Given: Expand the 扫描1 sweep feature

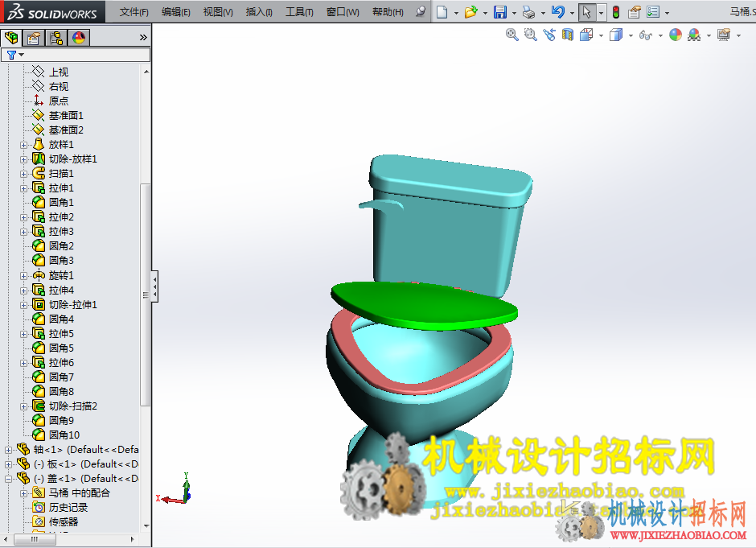Looking at the screenshot, I should (23, 174).
